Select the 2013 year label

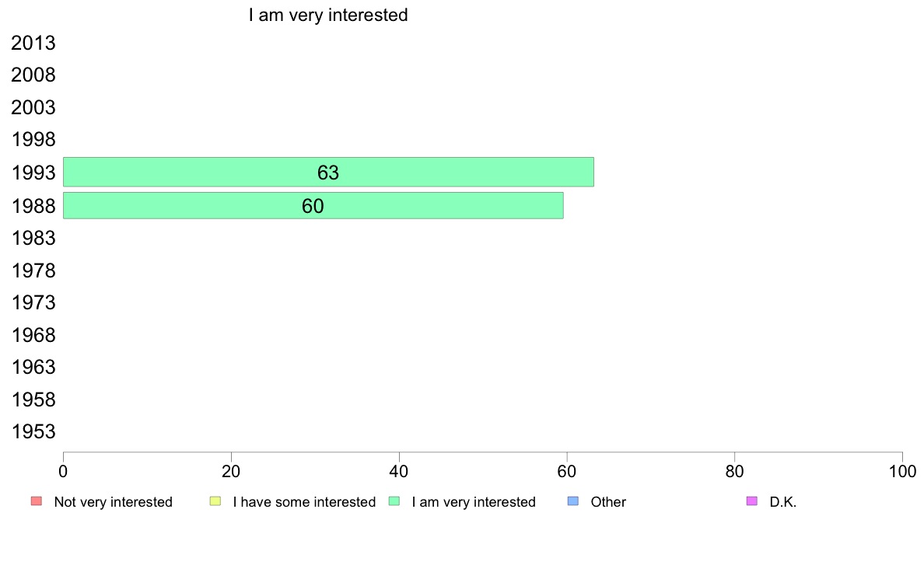point(33,44)
